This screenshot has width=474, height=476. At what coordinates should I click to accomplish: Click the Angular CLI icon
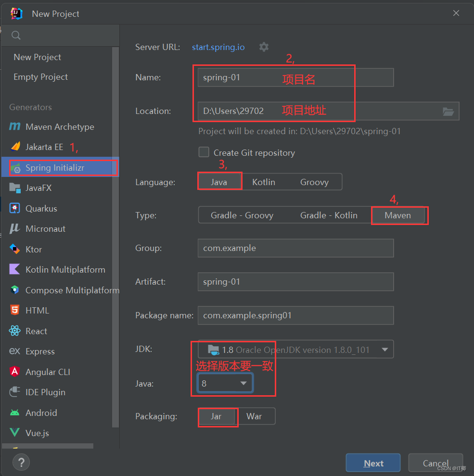14,372
